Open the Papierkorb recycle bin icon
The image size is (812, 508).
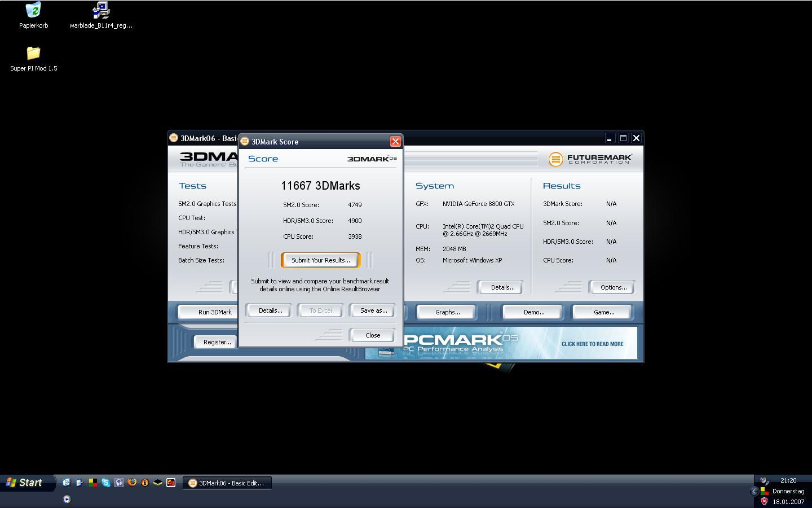33,15
